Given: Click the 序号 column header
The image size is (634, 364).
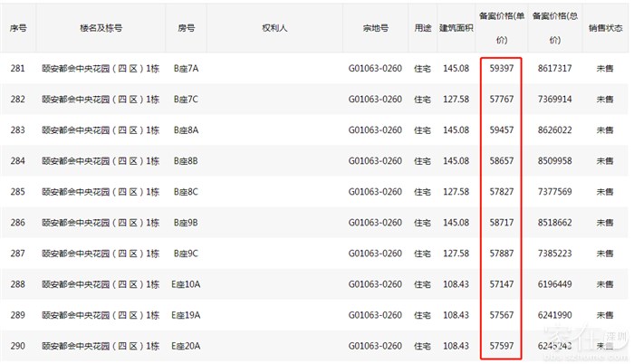Looking at the screenshot, I should pyautogui.click(x=18, y=28).
